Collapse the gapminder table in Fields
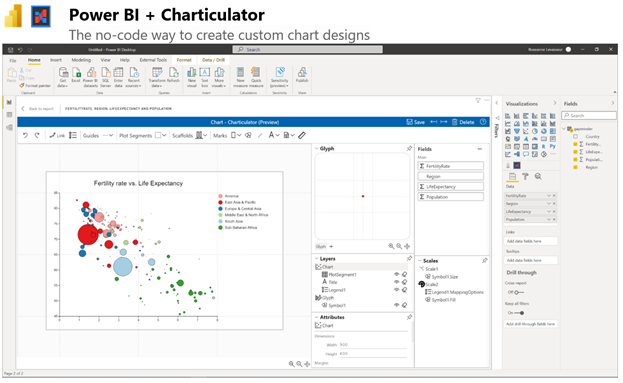This screenshot has width=623, height=383. pos(564,129)
